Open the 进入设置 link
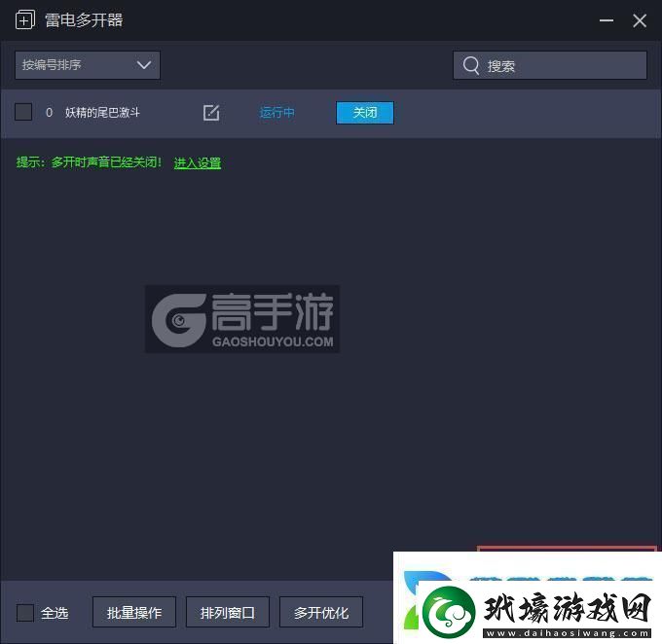The height and width of the screenshot is (644, 662). tap(198, 162)
